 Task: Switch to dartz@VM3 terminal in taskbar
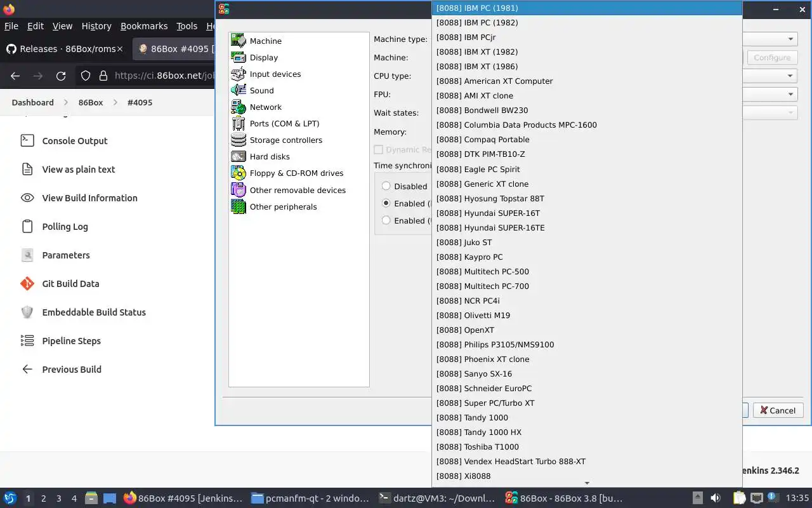436,498
